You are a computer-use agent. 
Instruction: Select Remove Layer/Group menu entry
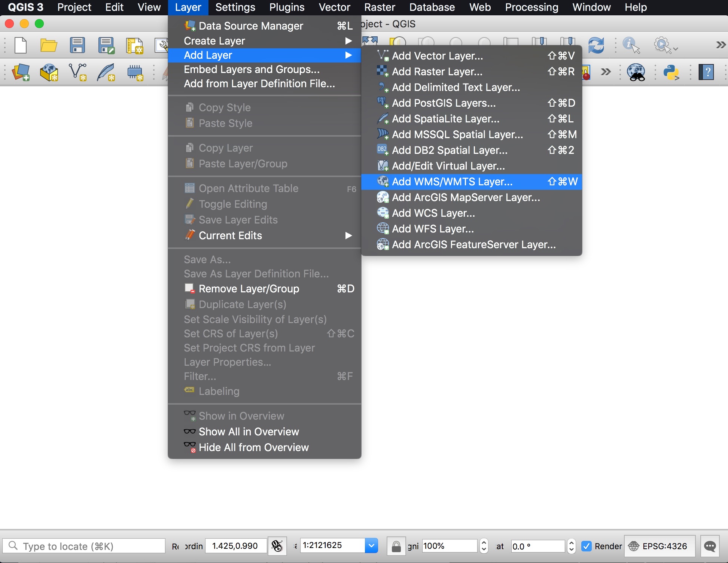click(x=265, y=289)
